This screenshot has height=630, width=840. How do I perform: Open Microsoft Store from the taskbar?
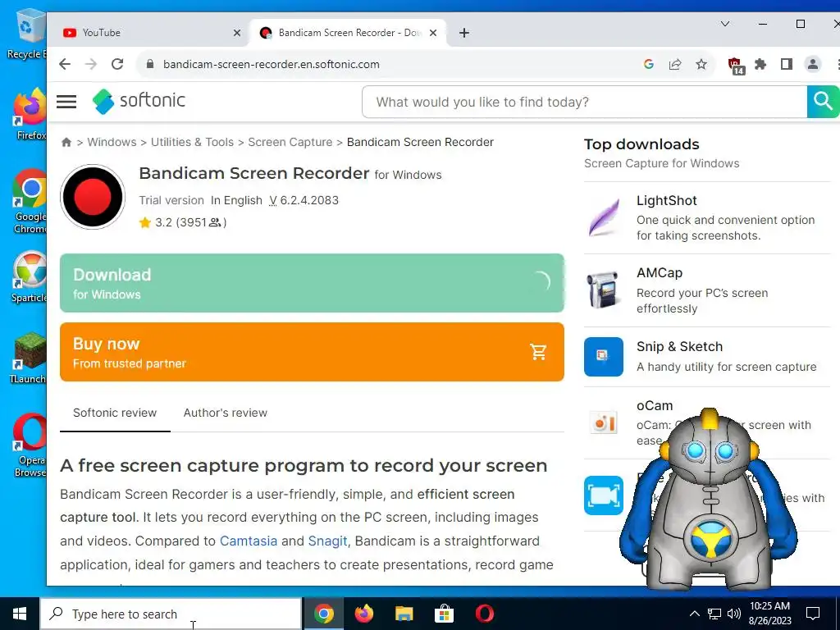point(444,614)
